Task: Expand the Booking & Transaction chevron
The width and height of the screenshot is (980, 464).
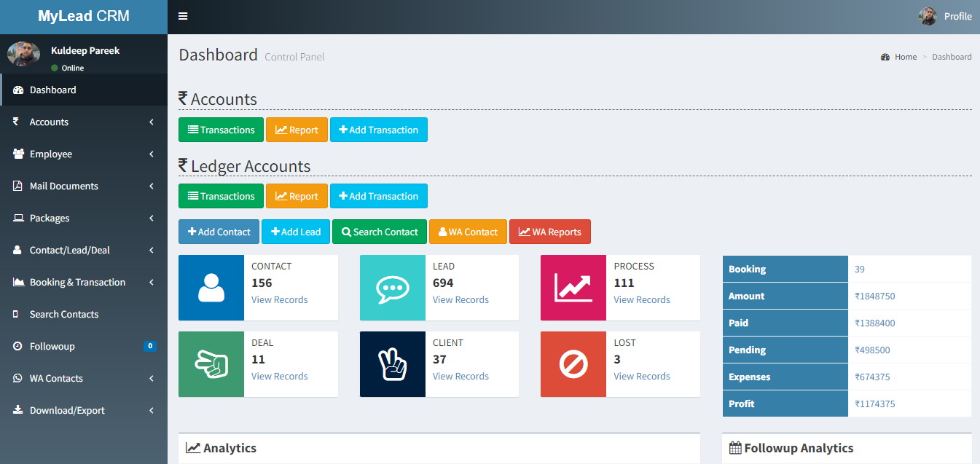Action: coord(152,283)
